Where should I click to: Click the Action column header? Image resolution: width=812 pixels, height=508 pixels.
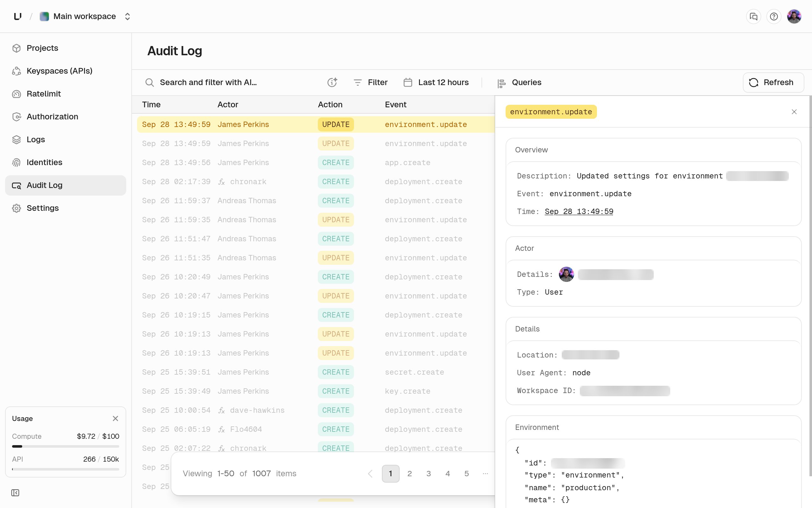[330, 104]
